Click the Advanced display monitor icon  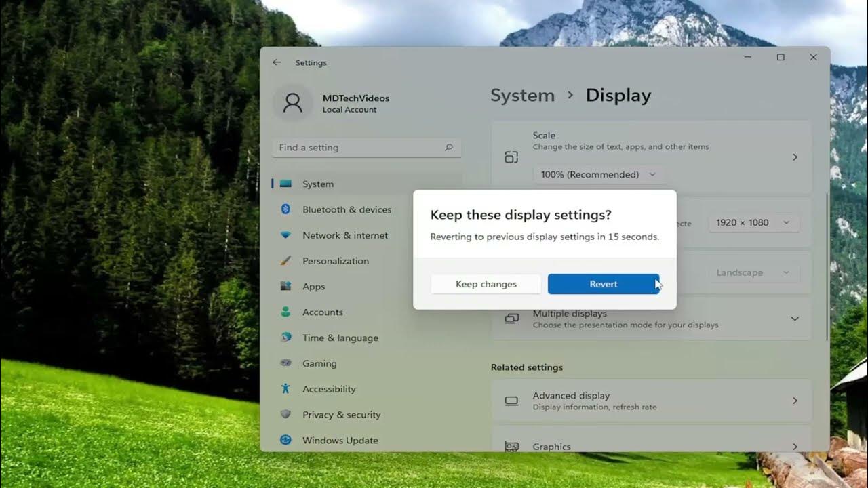coord(511,401)
